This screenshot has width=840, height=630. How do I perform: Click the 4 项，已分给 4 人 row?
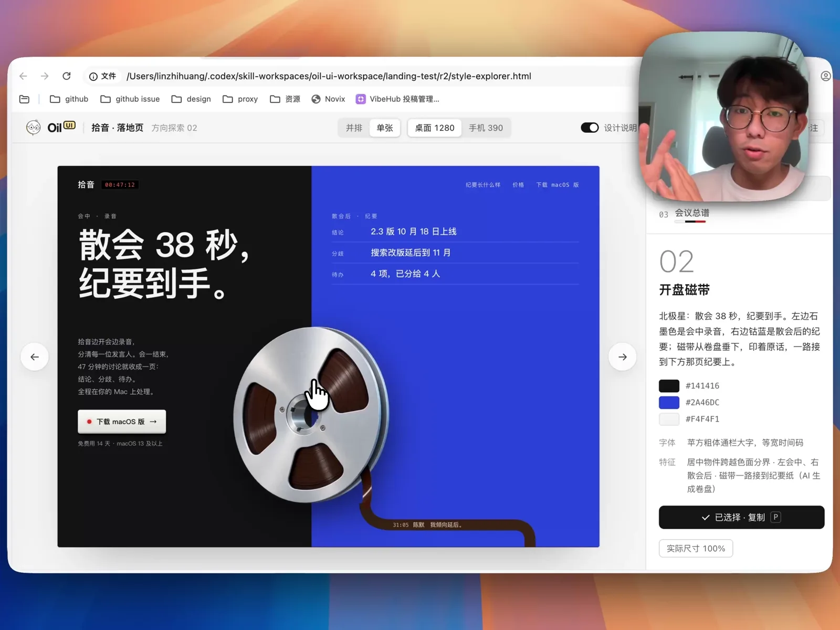[x=455, y=274]
